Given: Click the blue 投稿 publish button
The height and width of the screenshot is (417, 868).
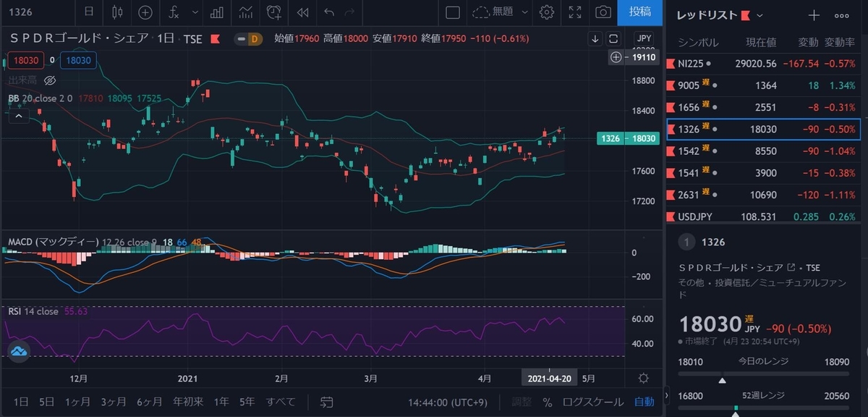Looking at the screenshot, I should coord(639,12).
